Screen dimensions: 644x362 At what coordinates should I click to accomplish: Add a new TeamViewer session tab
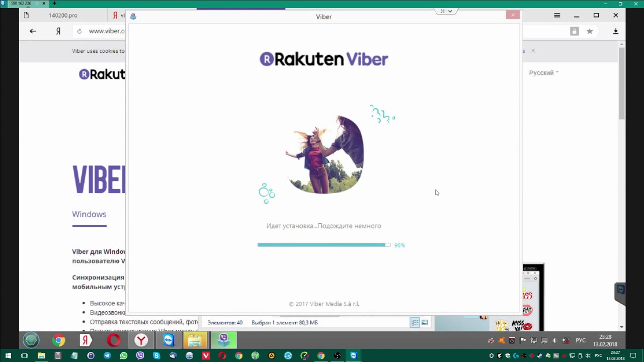[54, 4]
